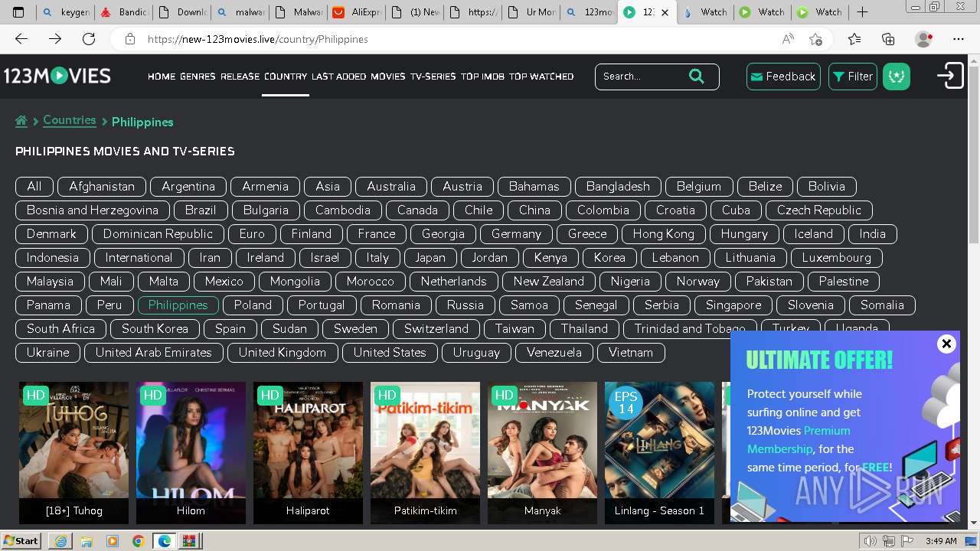Open the login arrow icon
Viewport: 980px width, 551px height.
click(x=950, y=76)
